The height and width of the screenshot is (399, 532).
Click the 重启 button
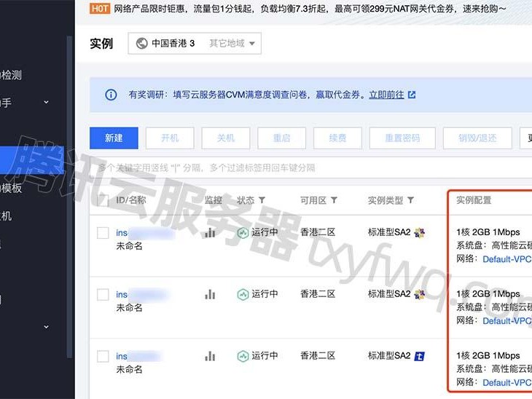click(281, 138)
